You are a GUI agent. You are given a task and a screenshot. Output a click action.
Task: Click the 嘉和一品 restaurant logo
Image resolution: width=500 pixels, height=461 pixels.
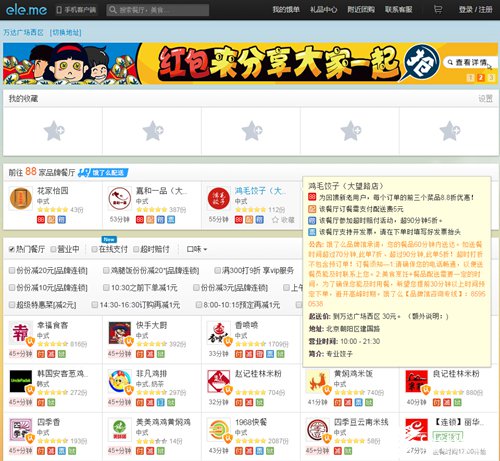coord(120,198)
